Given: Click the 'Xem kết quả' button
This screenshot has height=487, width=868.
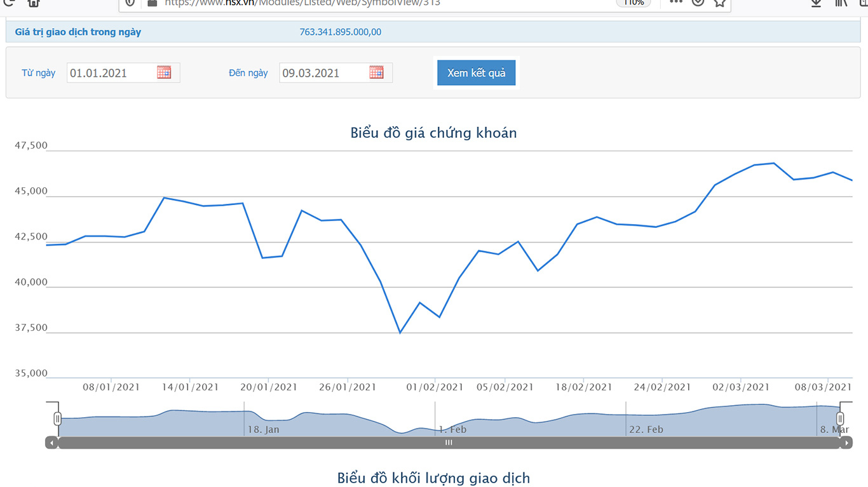Looking at the screenshot, I should (476, 73).
